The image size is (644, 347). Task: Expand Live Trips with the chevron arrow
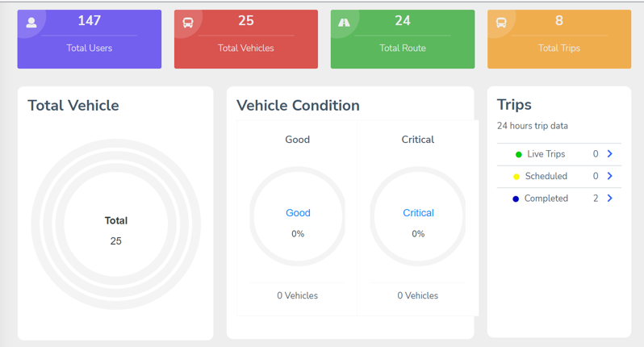pos(610,154)
